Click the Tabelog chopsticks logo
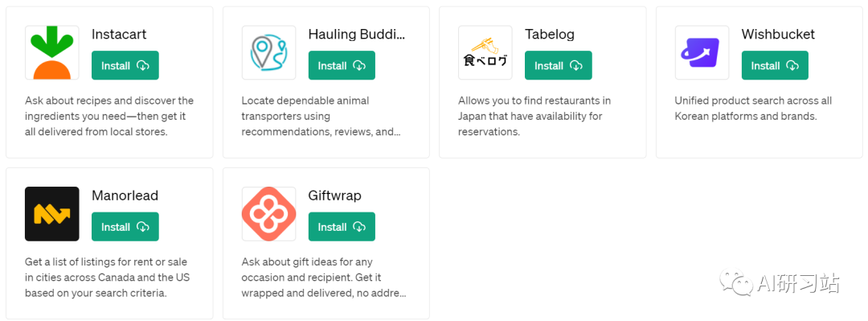The height and width of the screenshot is (321, 868). point(485,52)
